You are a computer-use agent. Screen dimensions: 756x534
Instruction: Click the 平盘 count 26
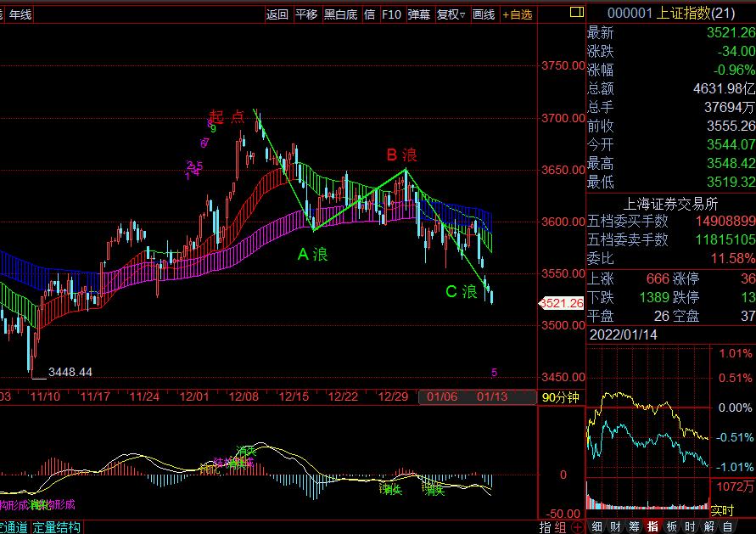[x=662, y=316]
